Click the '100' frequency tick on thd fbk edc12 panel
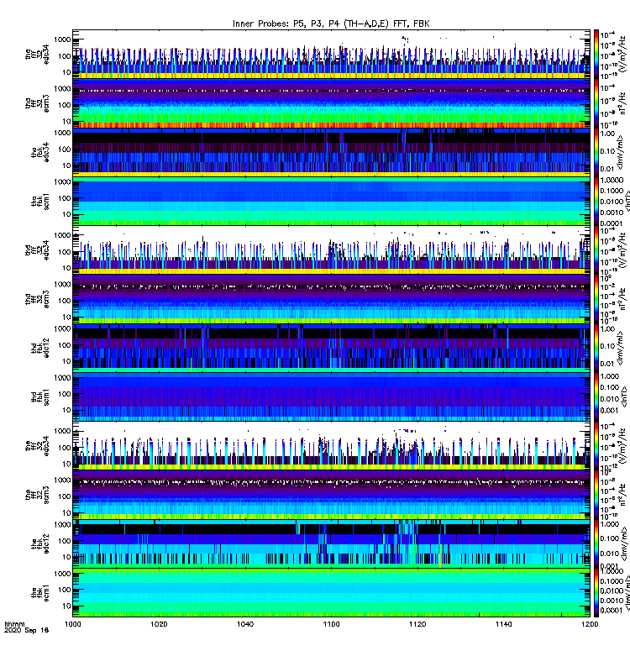Image resolution: width=630 pixels, height=672 pixels. pos(65,345)
